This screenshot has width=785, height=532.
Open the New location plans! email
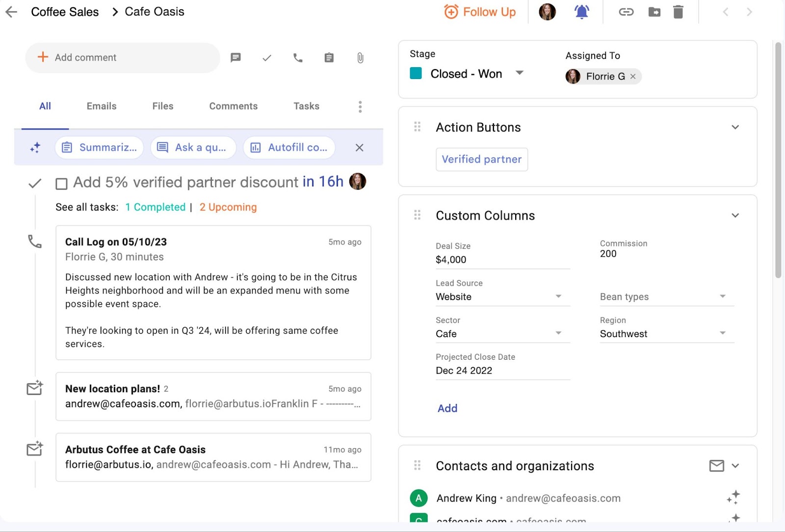click(213, 397)
